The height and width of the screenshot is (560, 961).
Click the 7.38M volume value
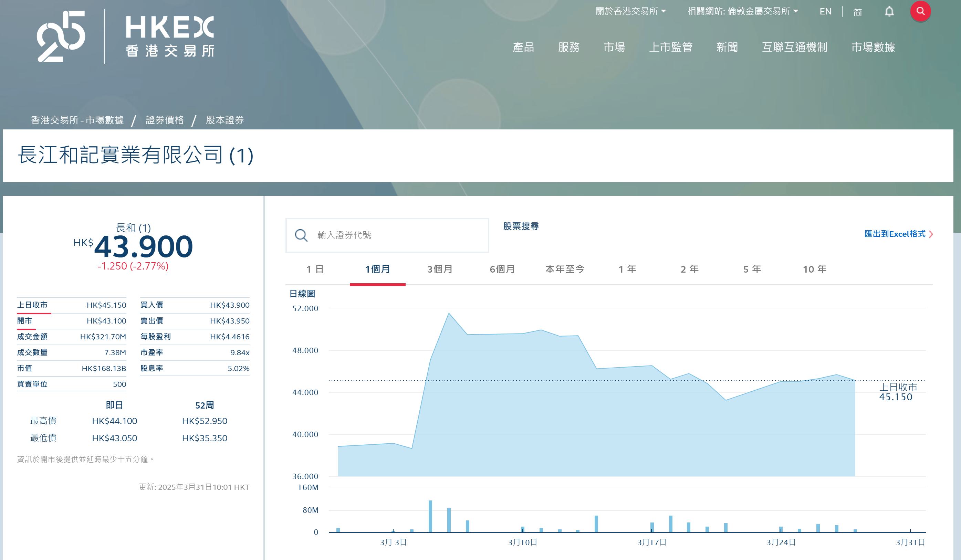pyautogui.click(x=115, y=352)
